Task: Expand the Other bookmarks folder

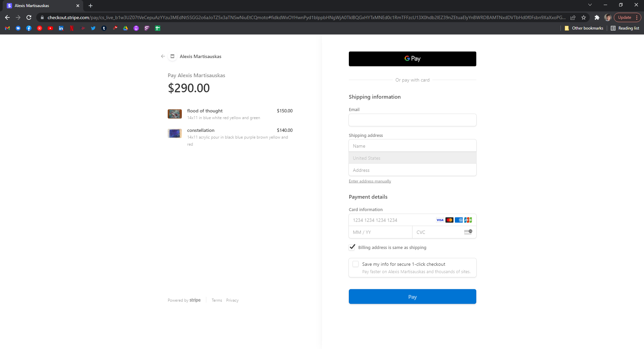Action: click(x=584, y=28)
